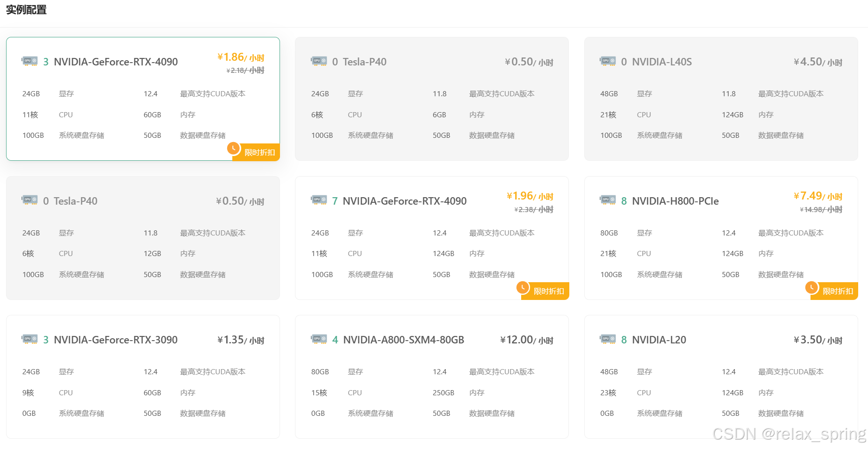Click clock icon on H800-PCIe discount badge
The height and width of the screenshot is (449, 868).
tap(812, 287)
